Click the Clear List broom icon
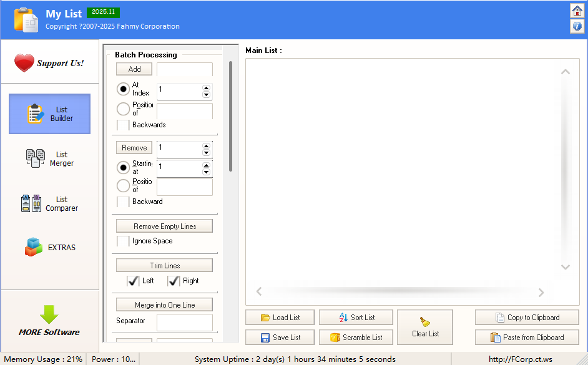Viewport: 588px width, 365px height. (x=425, y=322)
